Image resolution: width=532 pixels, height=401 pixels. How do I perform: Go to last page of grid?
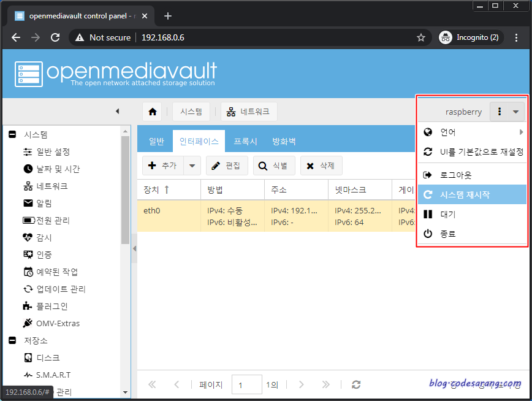point(325,384)
